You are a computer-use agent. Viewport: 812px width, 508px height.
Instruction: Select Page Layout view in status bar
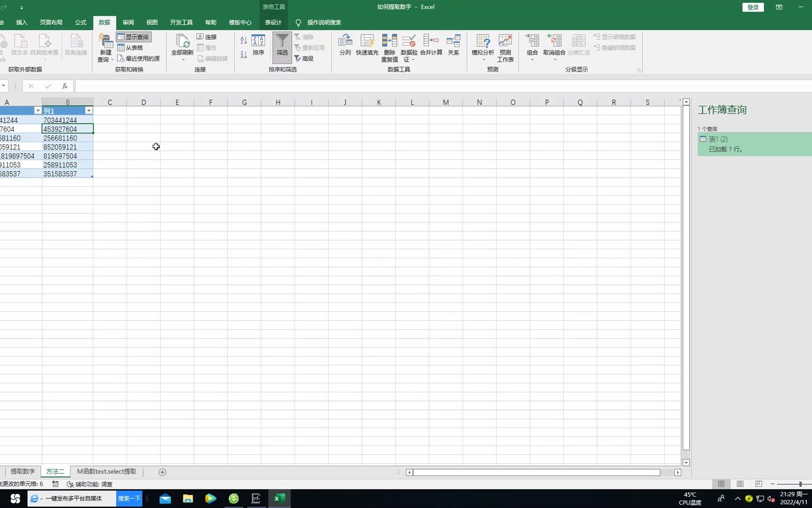pos(740,484)
